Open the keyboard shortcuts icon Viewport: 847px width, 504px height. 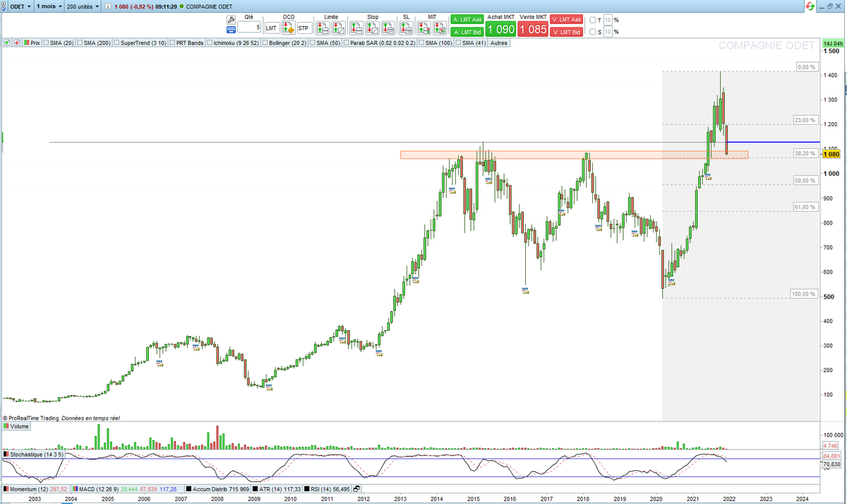(232, 30)
